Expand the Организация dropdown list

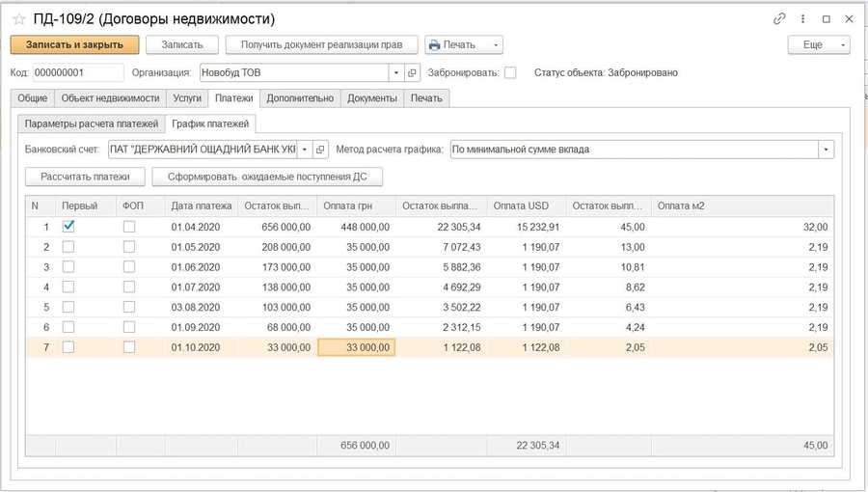pos(395,72)
